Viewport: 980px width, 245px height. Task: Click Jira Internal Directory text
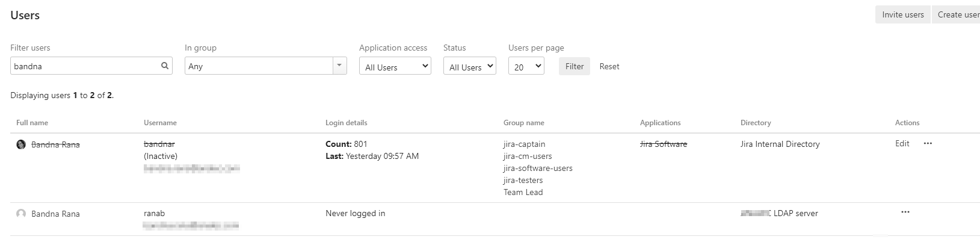tap(780, 144)
